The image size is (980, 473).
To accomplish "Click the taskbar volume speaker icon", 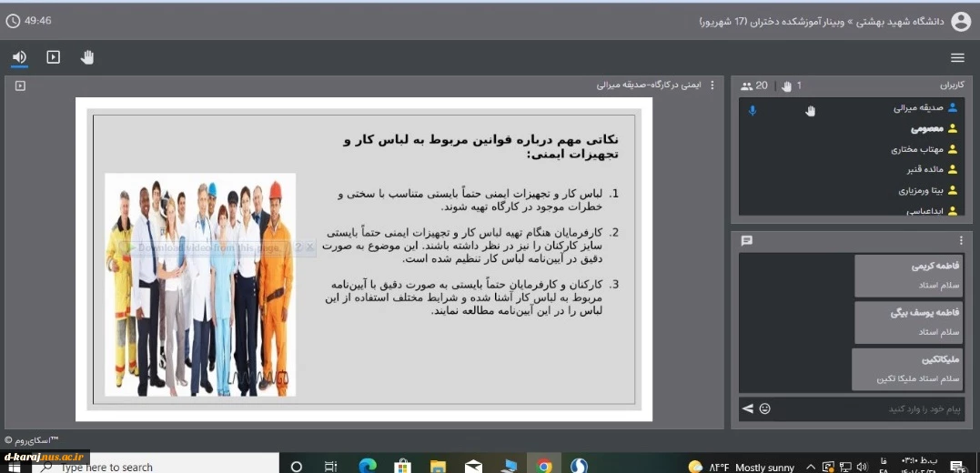I will click(x=863, y=467).
